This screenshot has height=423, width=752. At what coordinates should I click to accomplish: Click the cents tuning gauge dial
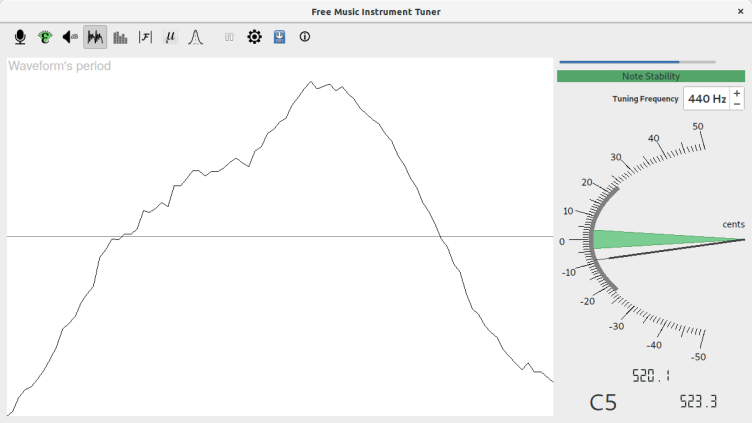pyautogui.click(x=650, y=240)
